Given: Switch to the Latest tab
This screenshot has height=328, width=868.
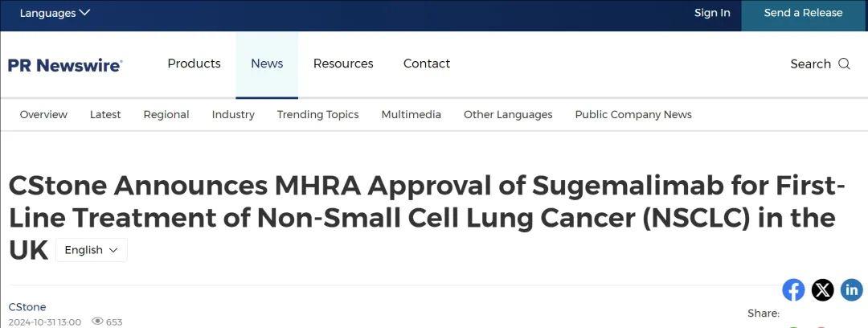Looking at the screenshot, I should coord(105,114).
